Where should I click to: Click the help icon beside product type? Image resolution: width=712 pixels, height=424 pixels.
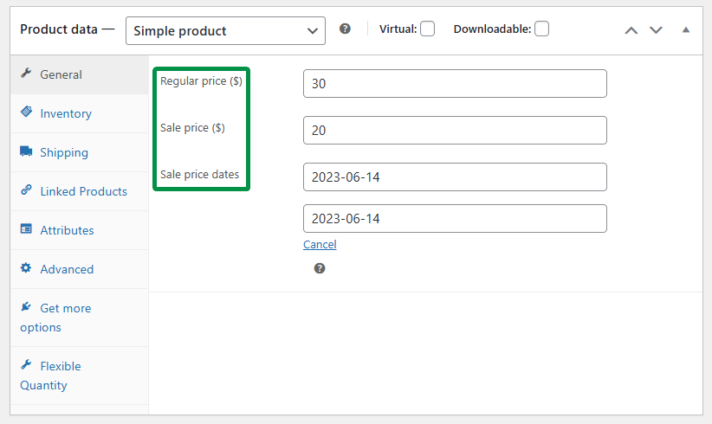pyautogui.click(x=345, y=29)
